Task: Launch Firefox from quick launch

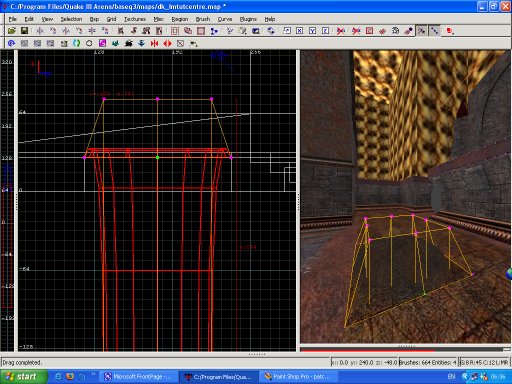Action: point(70,377)
